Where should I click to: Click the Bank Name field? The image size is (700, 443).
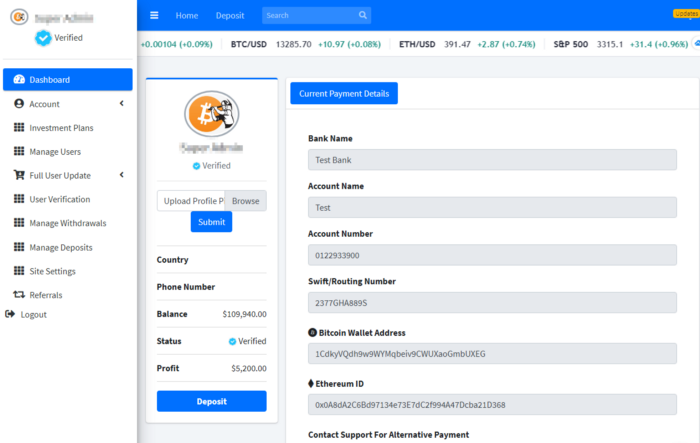pyautogui.click(x=492, y=160)
